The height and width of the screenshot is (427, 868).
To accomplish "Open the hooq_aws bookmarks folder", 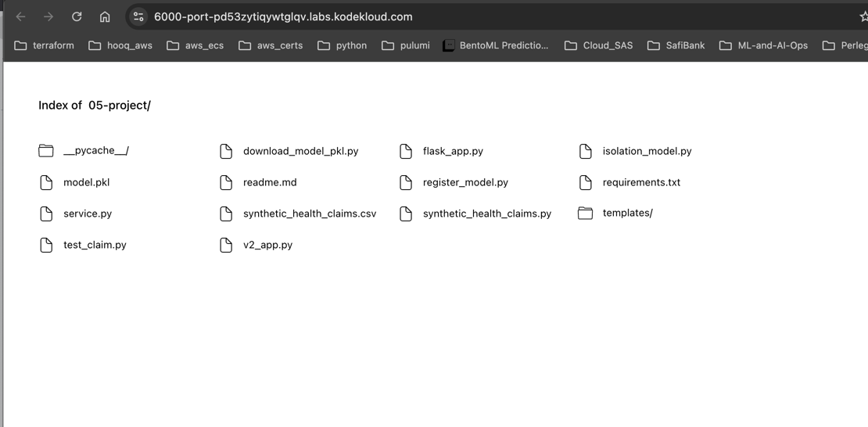I will (120, 45).
